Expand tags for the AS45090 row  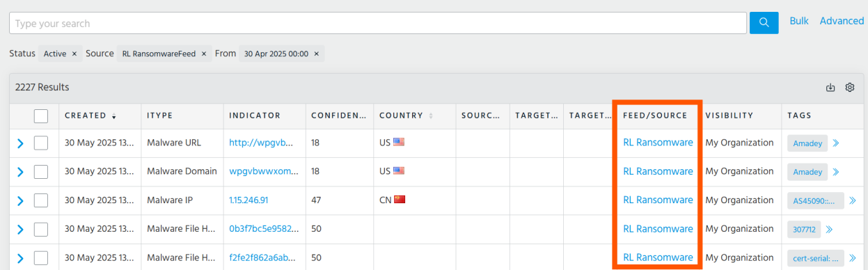click(853, 200)
